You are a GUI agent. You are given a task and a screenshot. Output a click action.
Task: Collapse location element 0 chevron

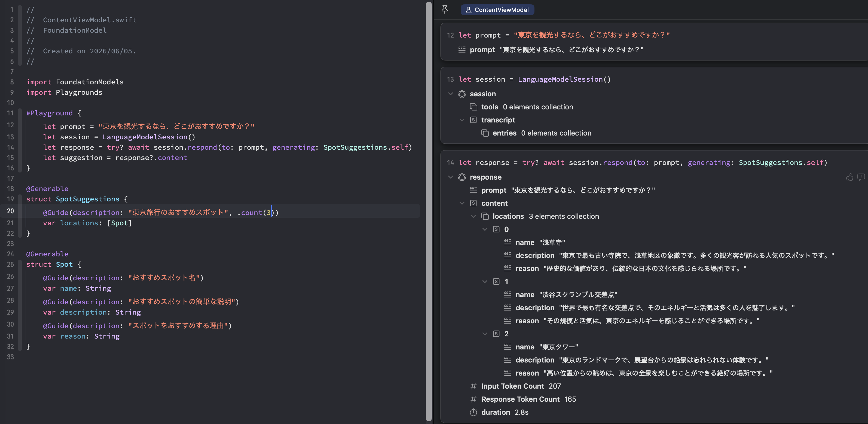pyautogui.click(x=485, y=230)
